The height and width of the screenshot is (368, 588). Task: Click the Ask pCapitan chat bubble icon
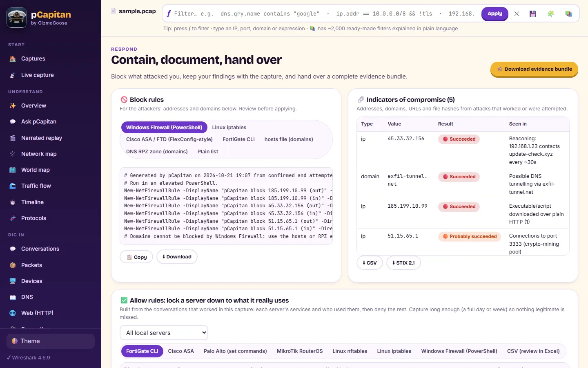(x=13, y=122)
